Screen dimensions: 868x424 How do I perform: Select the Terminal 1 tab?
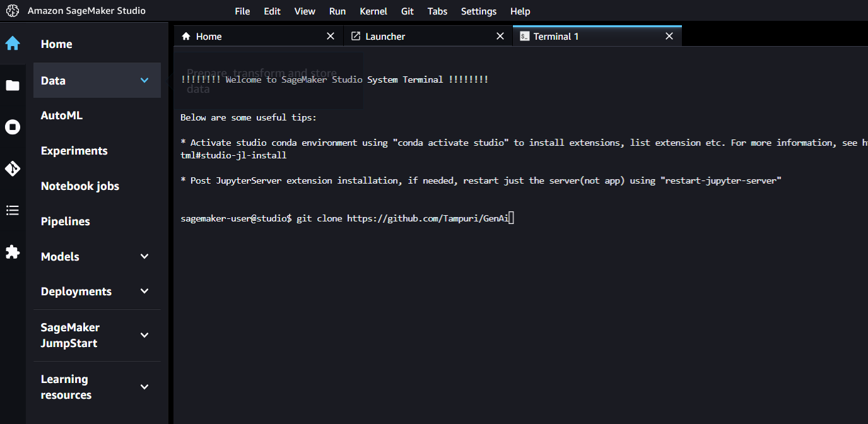click(597, 36)
